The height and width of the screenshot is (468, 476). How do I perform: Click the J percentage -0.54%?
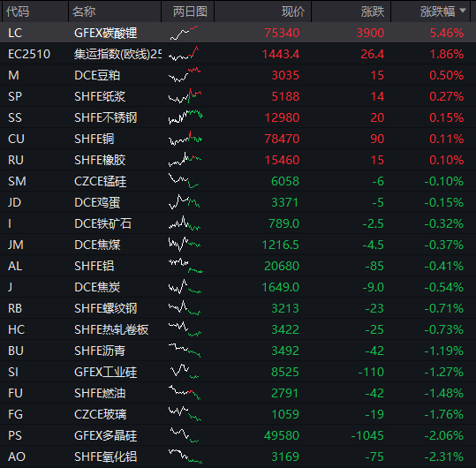click(x=444, y=287)
